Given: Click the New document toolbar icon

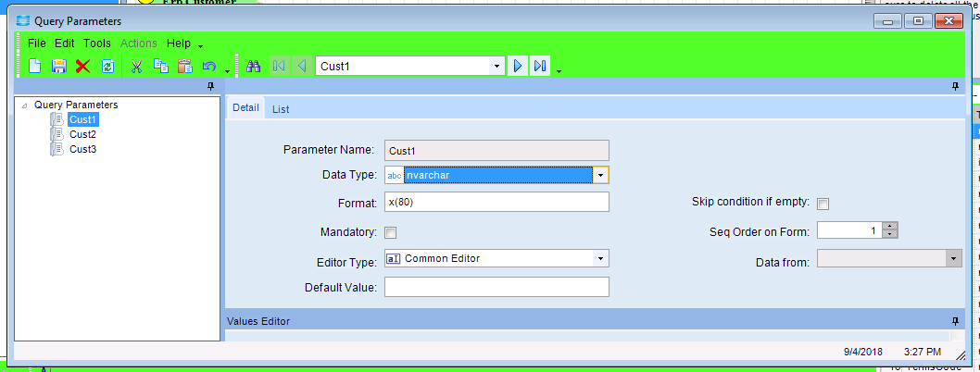Looking at the screenshot, I should click(35, 66).
